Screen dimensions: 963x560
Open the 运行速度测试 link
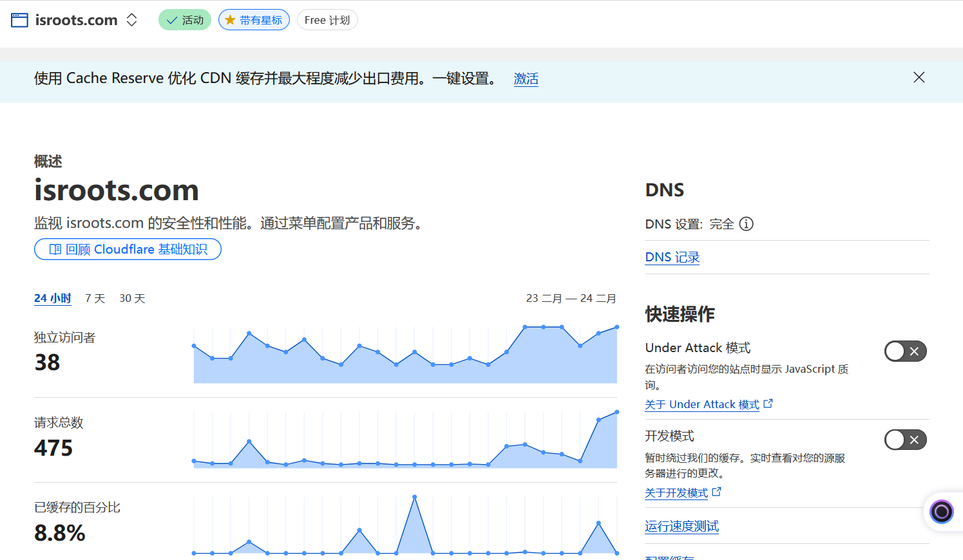[682, 526]
